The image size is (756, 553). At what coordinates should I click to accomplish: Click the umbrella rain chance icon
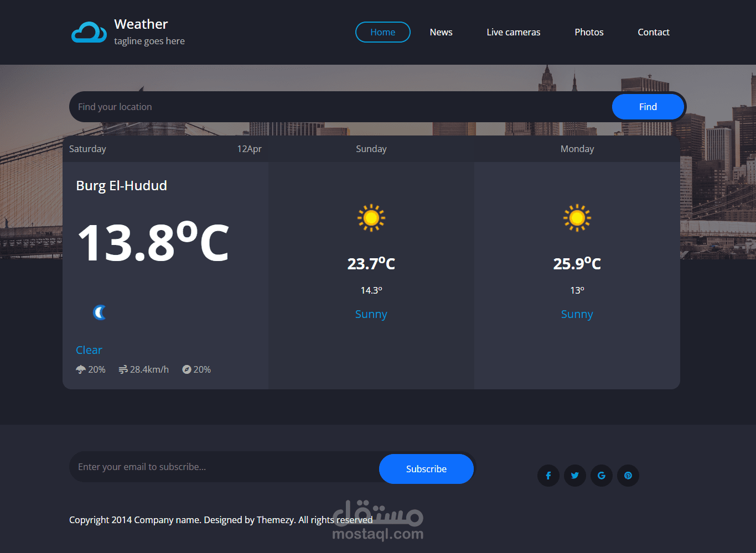pyautogui.click(x=81, y=369)
